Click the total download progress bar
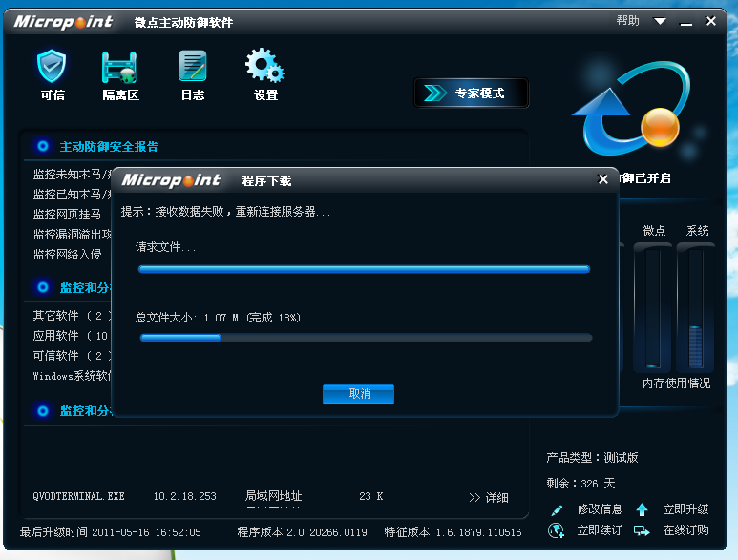Viewport: 738px width, 560px height. point(366,338)
